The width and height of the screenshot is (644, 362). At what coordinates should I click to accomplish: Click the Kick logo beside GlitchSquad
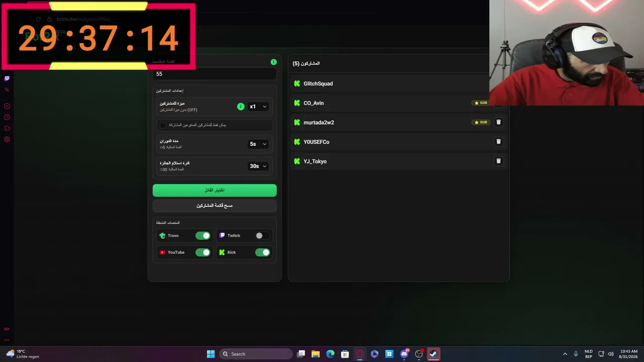[x=297, y=83]
